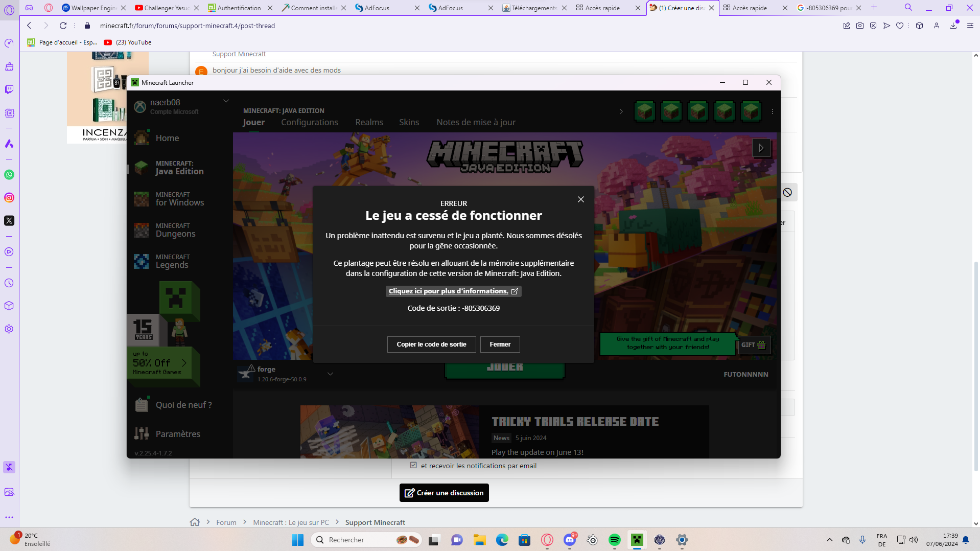The height and width of the screenshot is (551, 980).
Task: Copy the exit code button
Action: 431,345
